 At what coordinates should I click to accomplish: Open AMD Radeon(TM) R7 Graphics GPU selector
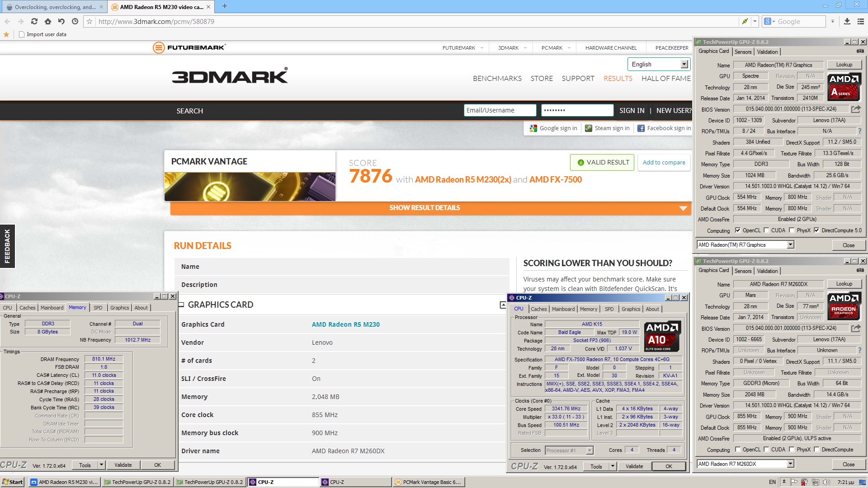(745, 244)
